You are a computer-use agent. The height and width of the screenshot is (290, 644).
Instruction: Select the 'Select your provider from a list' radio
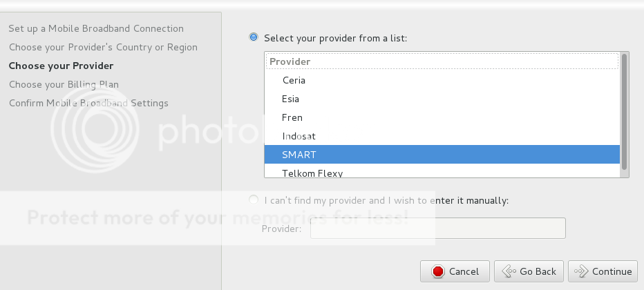[254, 37]
